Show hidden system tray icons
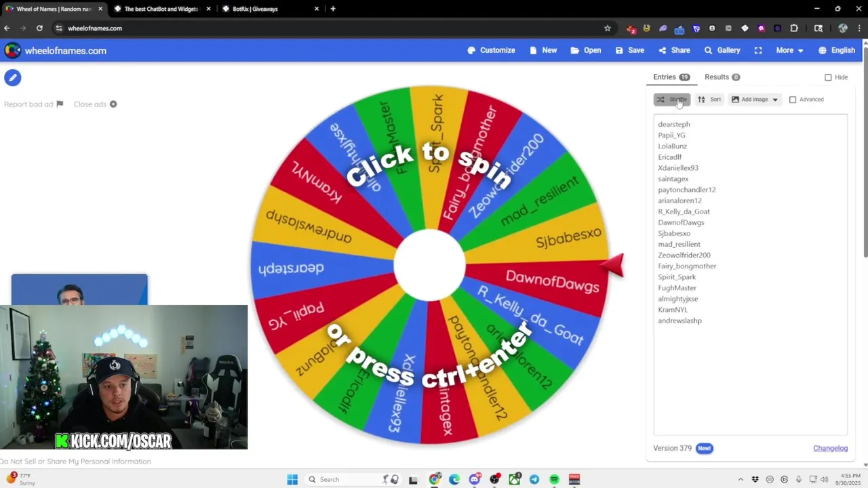The height and width of the screenshot is (488, 868). pyautogui.click(x=741, y=479)
